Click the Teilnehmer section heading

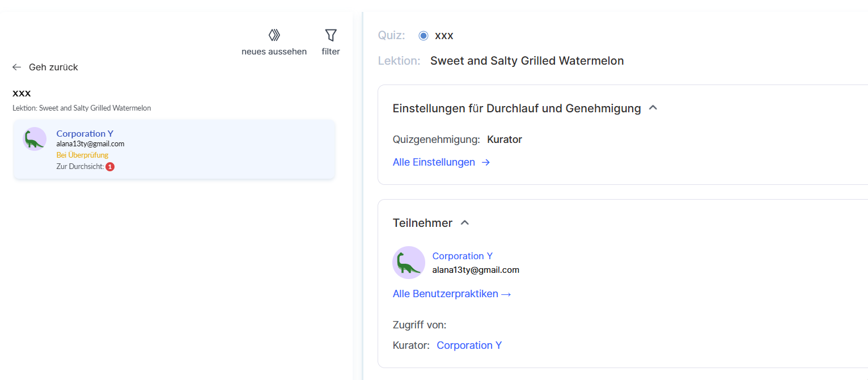(422, 223)
